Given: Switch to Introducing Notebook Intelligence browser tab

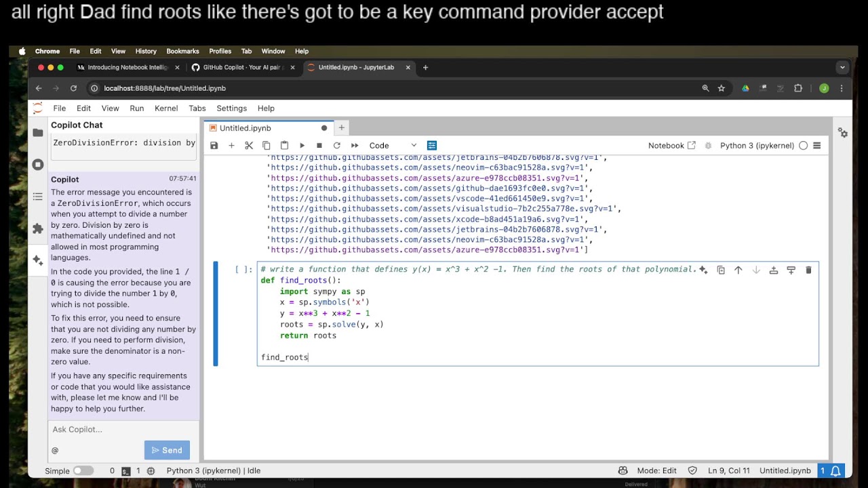Looking at the screenshot, I should 128,68.
